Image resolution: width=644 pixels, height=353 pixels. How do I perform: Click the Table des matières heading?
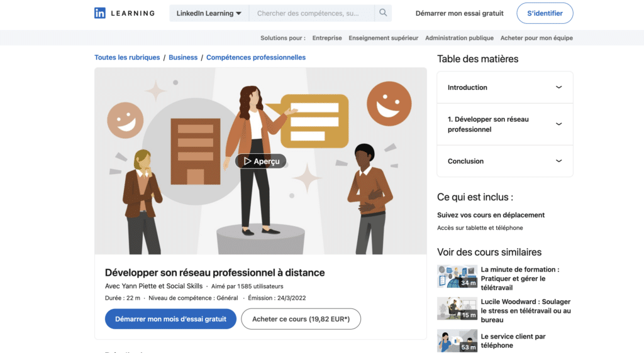478,59
